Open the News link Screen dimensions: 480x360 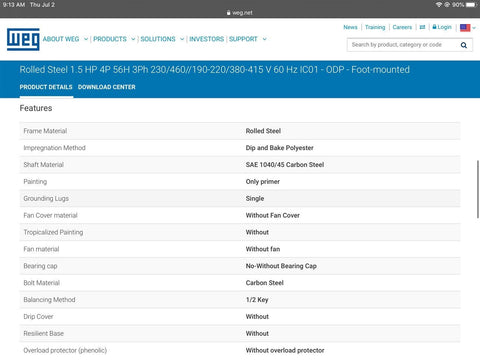[x=350, y=27]
